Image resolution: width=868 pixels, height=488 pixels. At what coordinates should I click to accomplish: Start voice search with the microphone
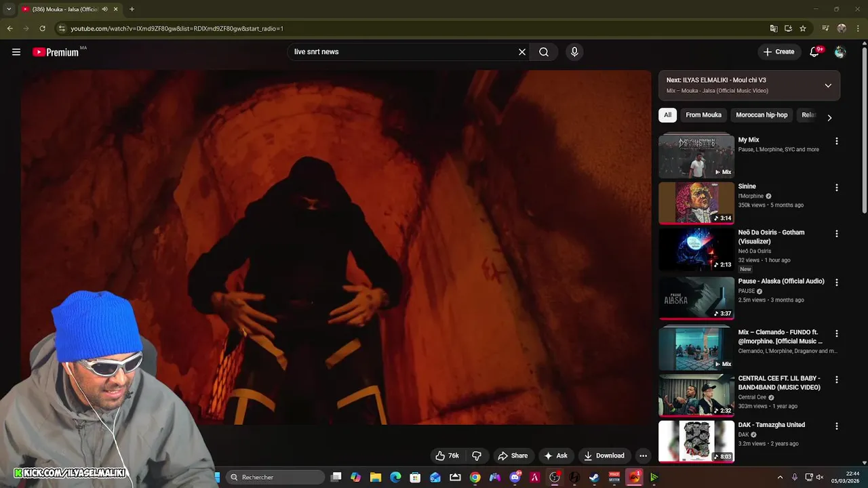coord(574,52)
